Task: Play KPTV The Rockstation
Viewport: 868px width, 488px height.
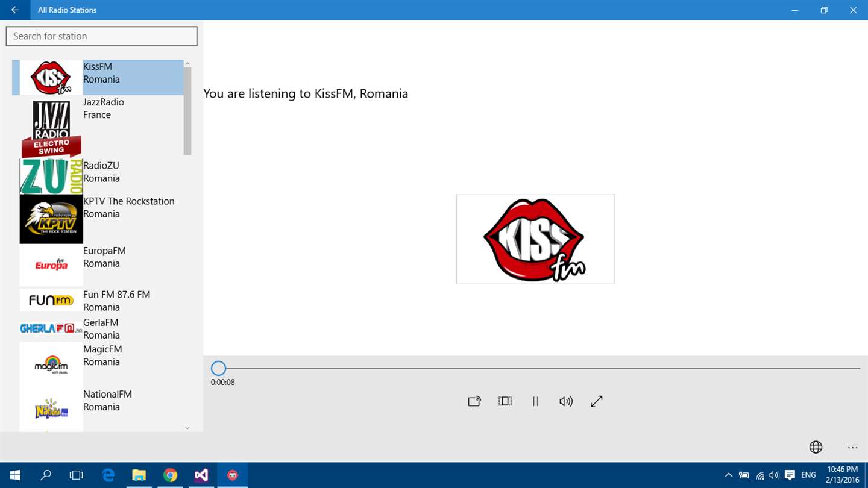Action: click(x=98, y=219)
